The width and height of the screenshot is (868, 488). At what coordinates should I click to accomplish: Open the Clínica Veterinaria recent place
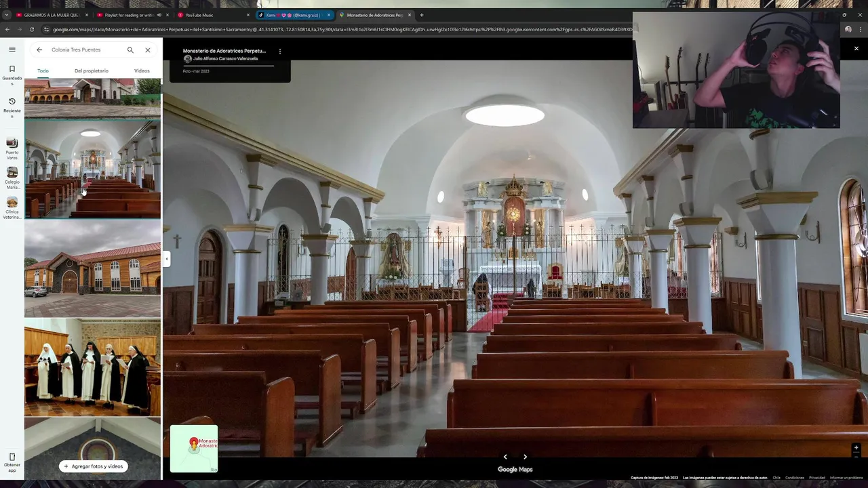(12, 208)
